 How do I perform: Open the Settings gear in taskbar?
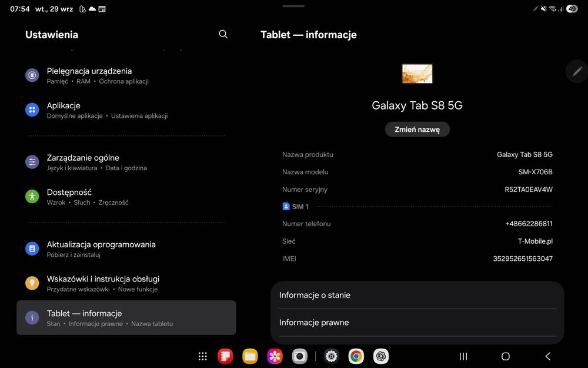tap(331, 356)
